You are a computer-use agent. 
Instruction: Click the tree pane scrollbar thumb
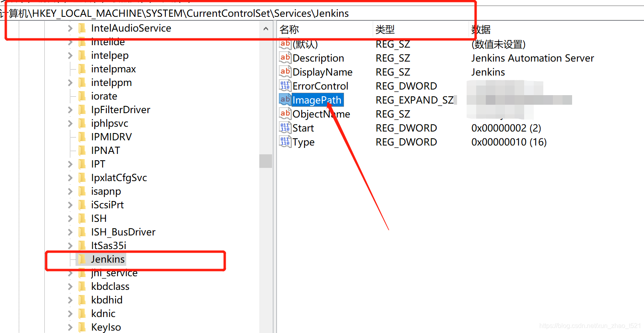click(x=266, y=161)
